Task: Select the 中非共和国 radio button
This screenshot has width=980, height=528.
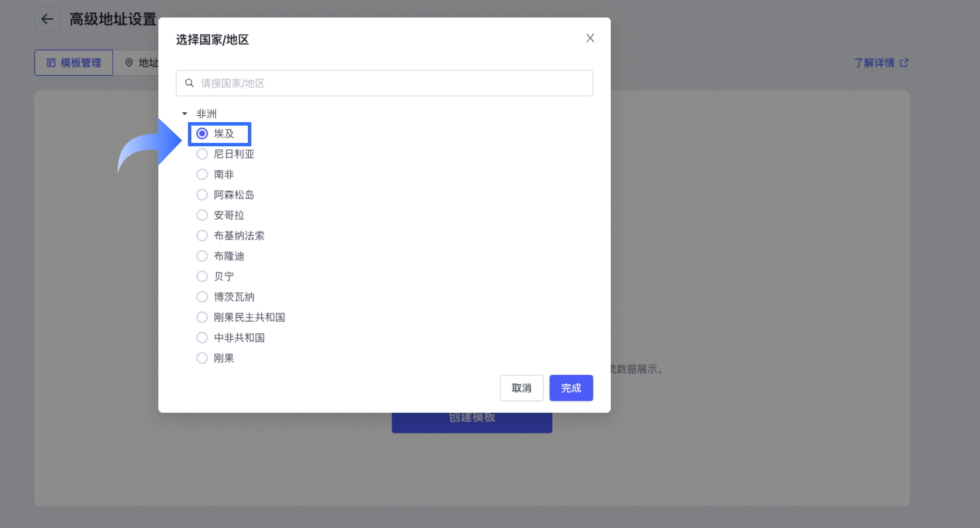Action: point(202,338)
